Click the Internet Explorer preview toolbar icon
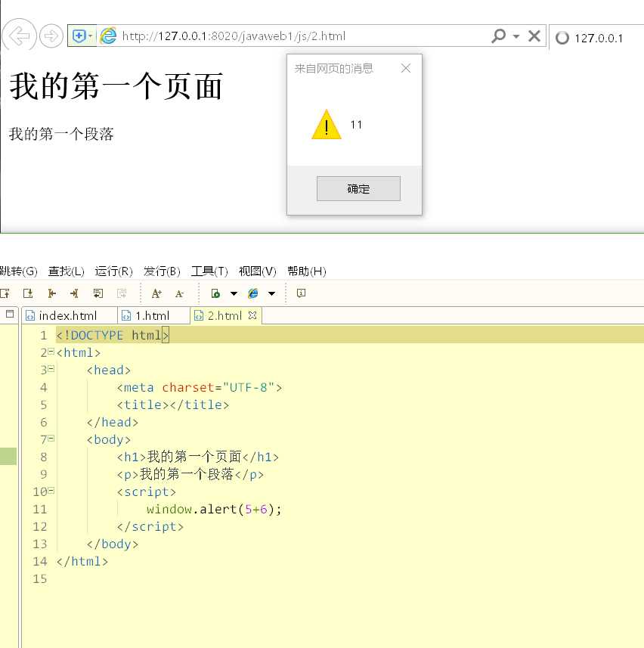This screenshot has height=648, width=644. coord(252,293)
